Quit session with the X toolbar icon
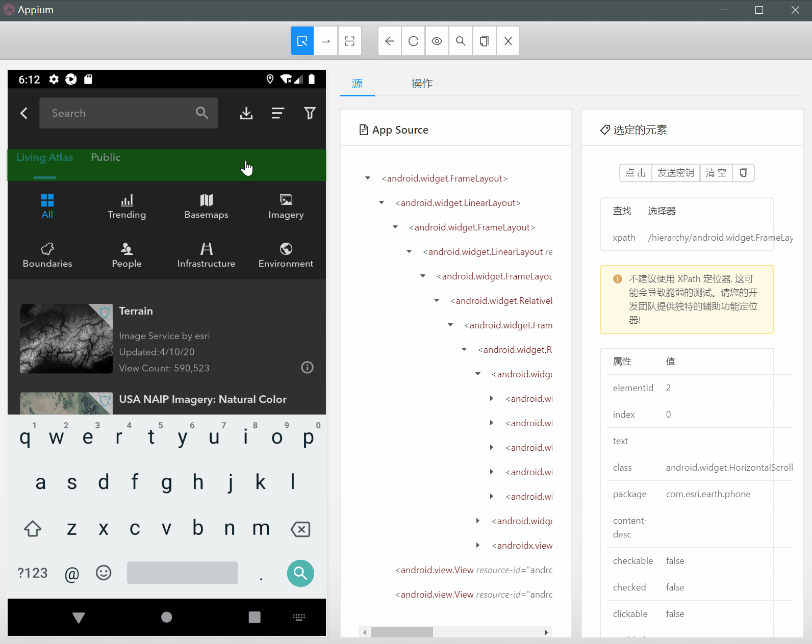The image size is (812, 644). click(x=508, y=41)
